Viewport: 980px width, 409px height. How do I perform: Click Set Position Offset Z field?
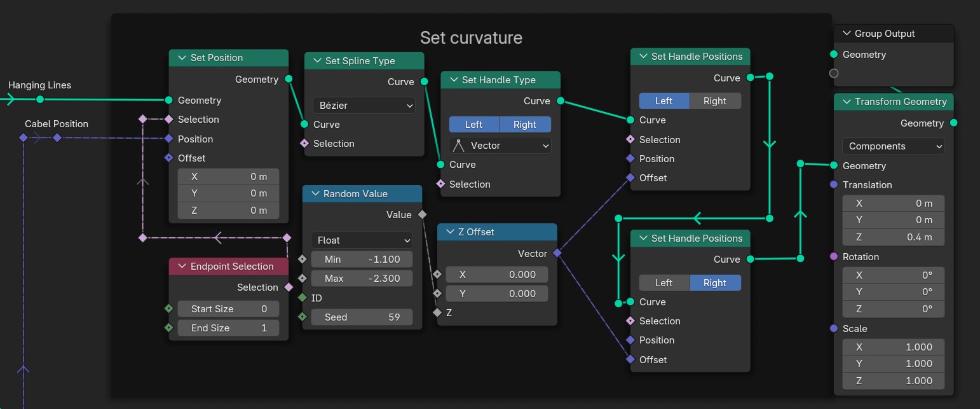[x=228, y=211]
